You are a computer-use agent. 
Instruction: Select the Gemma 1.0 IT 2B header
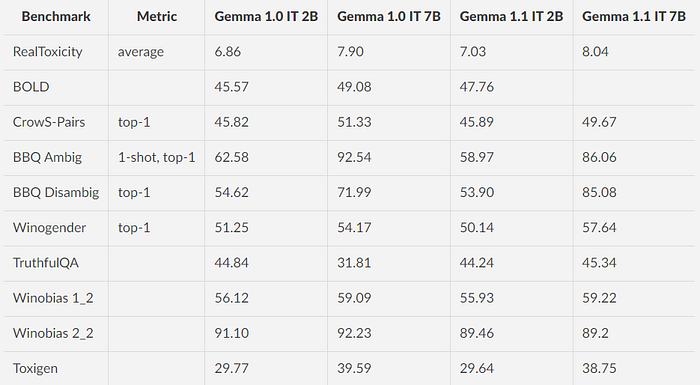(x=266, y=17)
